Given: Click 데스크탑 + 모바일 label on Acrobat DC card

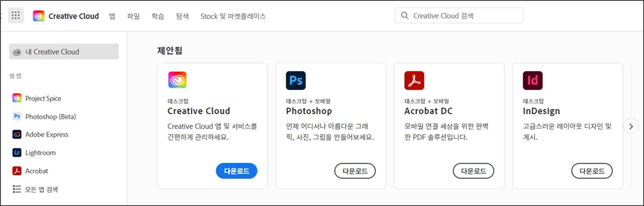Looking at the screenshot, I should pyautogui.click(x=426, y=101).
